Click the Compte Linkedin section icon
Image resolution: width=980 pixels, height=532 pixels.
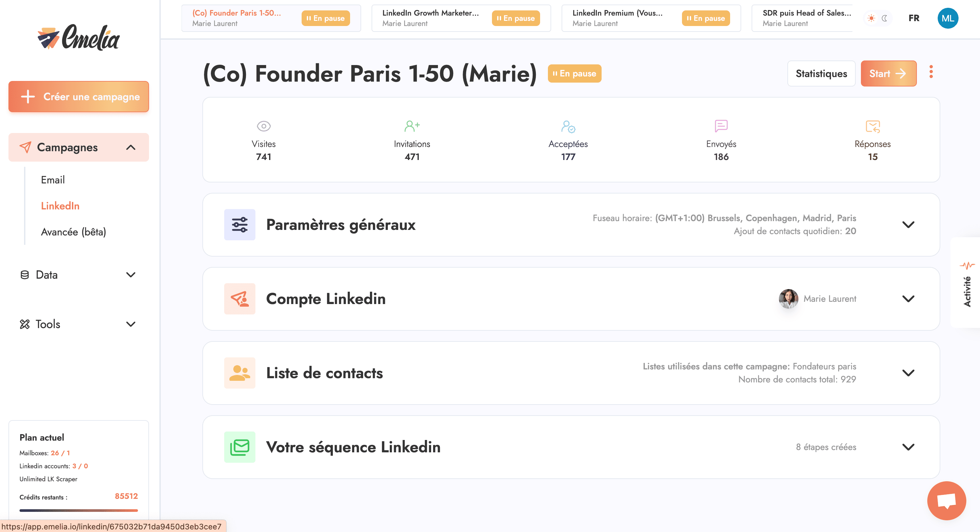[x=240, y=299]
